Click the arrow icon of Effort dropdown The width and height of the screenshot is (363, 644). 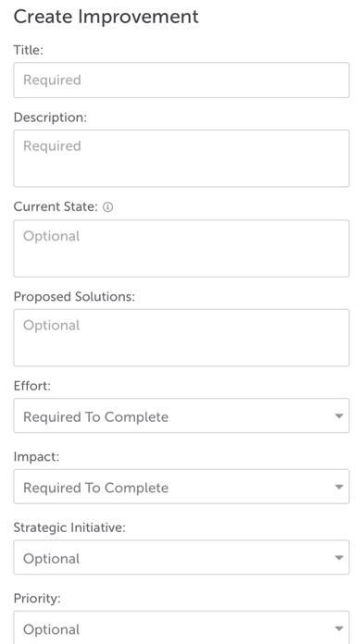pyautogui.click(x=339, y=416)
